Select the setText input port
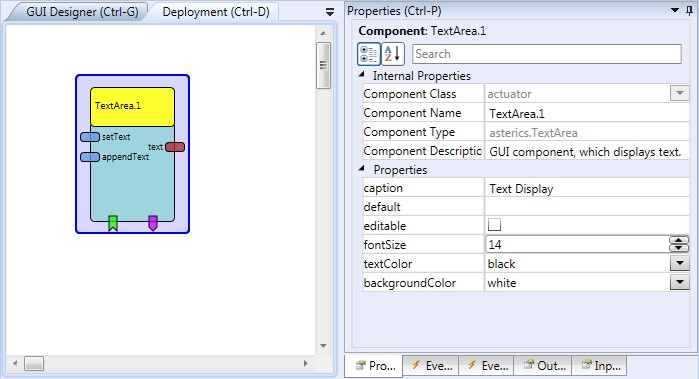The height and width of the screenshot is (379, 699). [x=90, y=137]
